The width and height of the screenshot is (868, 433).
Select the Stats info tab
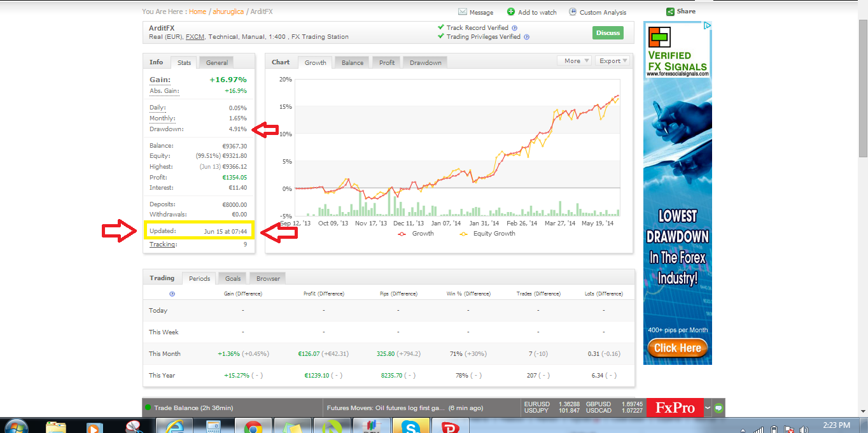click(x=184, y=62)
